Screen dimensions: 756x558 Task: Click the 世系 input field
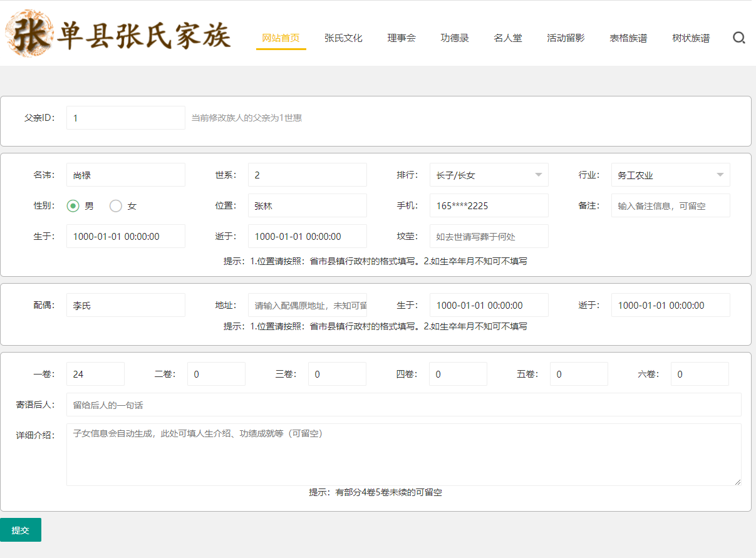[x=308, y=175]
